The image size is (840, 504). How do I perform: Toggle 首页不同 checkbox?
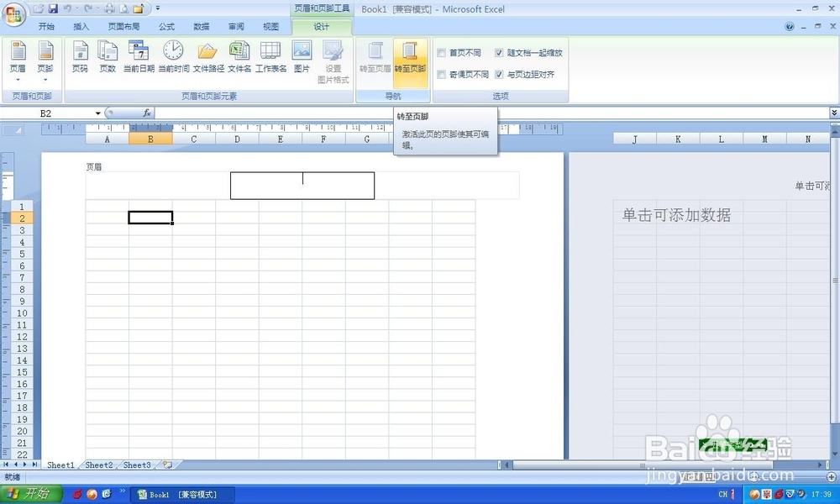442,52
